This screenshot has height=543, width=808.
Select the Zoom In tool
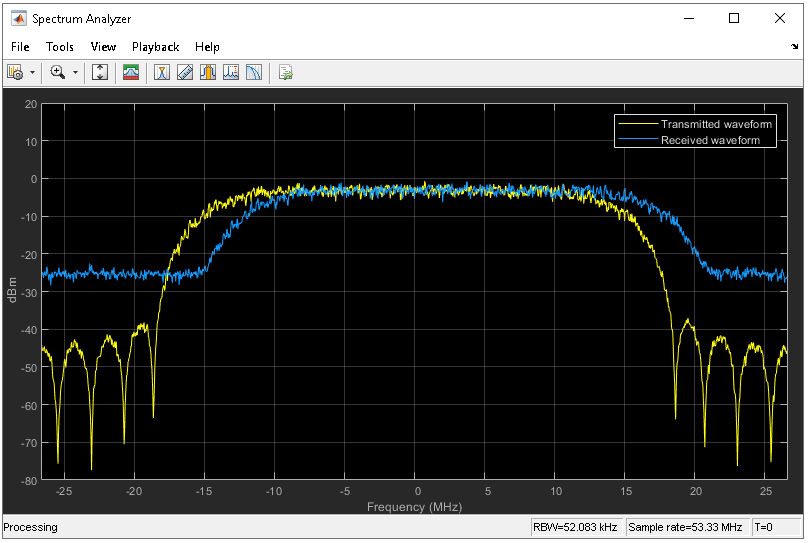(x=58, y=72)
